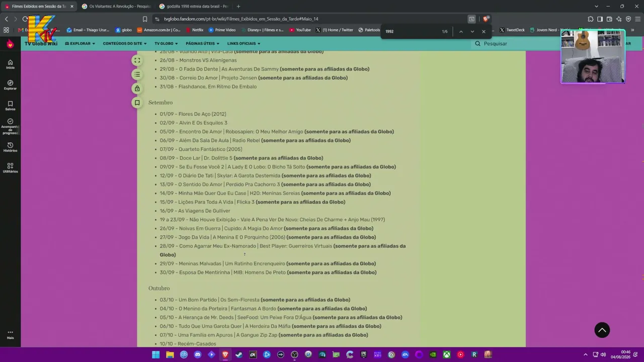Select the '10/10 – Recém-Casados' entry
This screenshot has width=644, height=362.
[188, 344]
